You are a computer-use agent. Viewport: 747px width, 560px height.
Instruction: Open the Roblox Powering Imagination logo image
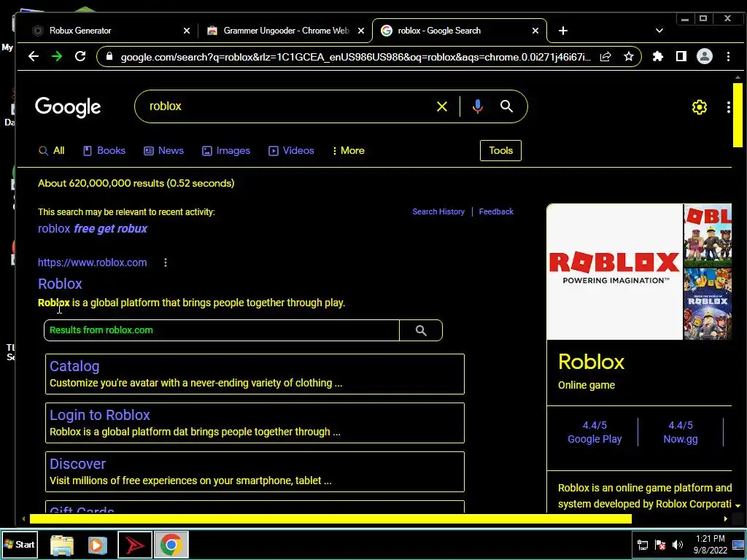click(x=614, y=272)
